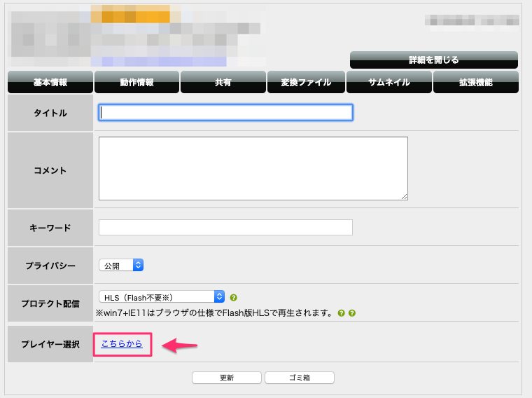This screenshot has height=398, width=532.
Task: Expand the プロテクト配信 HLS dropdown
Action: tap(162, 296)
